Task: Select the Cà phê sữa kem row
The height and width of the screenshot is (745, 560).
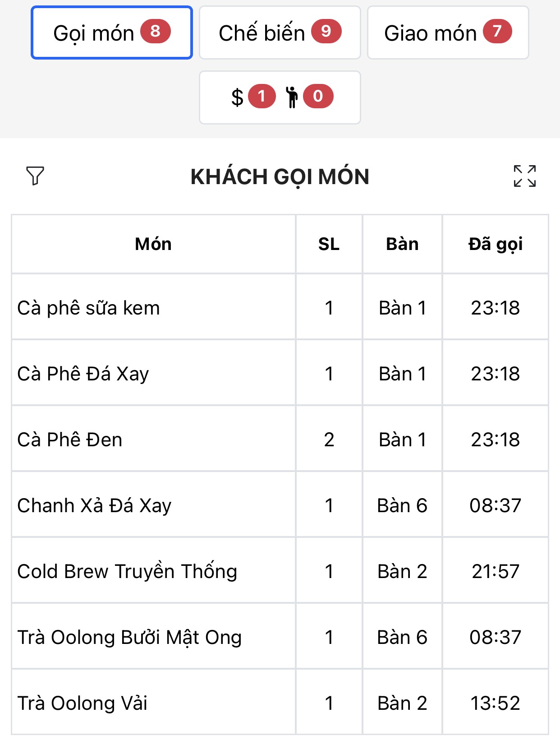Action: [x=89, y=308]
